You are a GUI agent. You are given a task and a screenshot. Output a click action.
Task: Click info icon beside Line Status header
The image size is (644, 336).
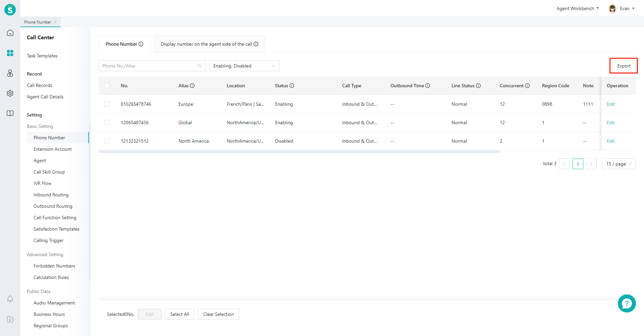click(x=478, y=86)
